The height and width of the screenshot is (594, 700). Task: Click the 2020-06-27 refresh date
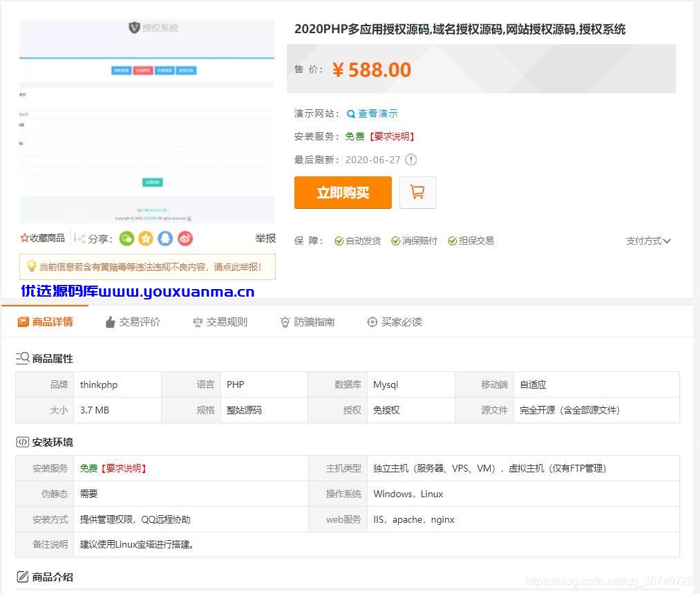pos(372,160)
